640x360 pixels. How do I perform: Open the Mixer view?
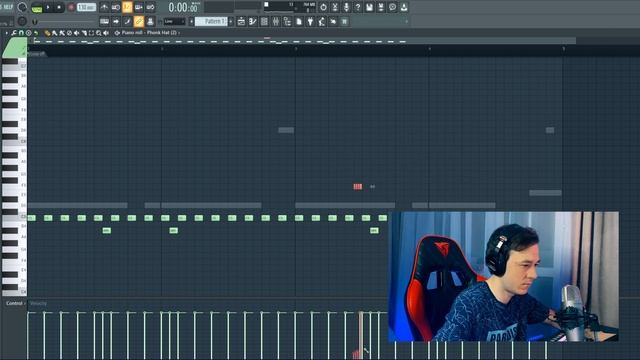(x=276, y=21)
